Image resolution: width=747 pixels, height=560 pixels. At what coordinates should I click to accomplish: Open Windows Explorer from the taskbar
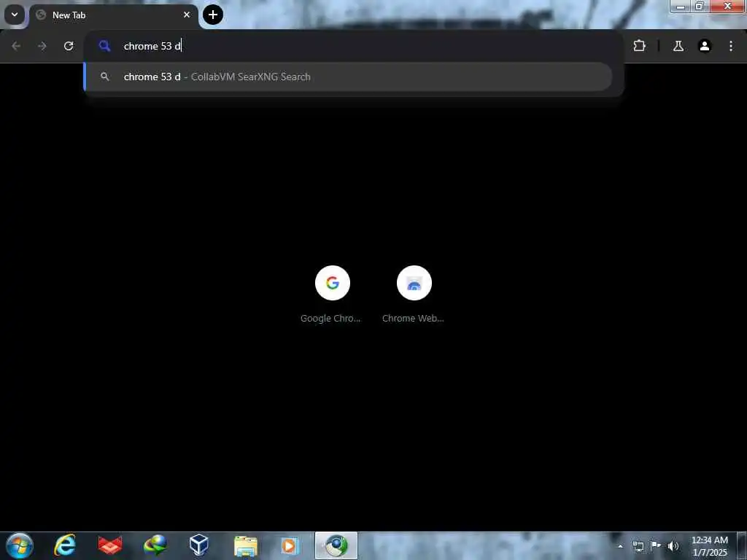point(245,545)
